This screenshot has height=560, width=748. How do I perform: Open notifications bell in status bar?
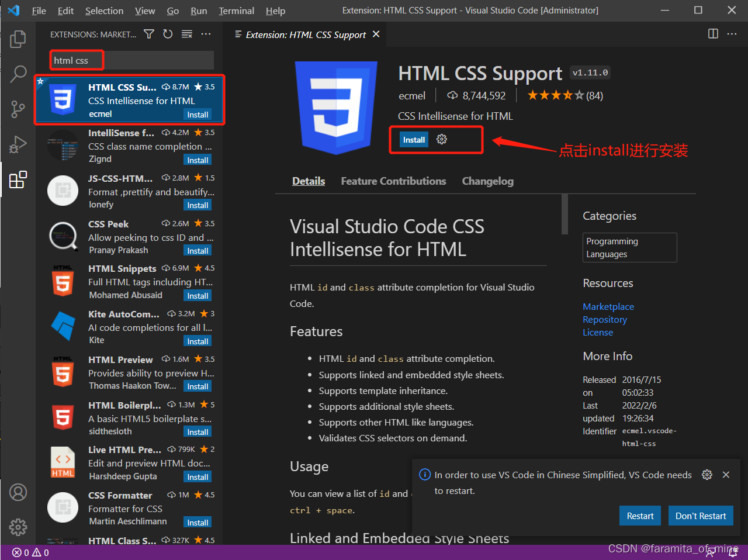coord(733,552)
